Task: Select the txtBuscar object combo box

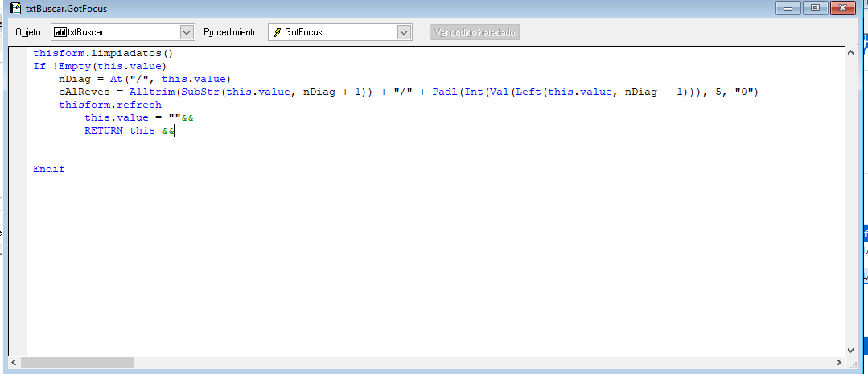Action: point(123,32)
